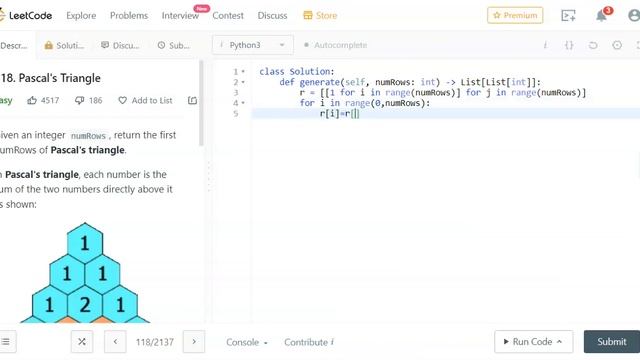Open the Problems page
The image size is (640, 360).
click(x=129, y=16)
